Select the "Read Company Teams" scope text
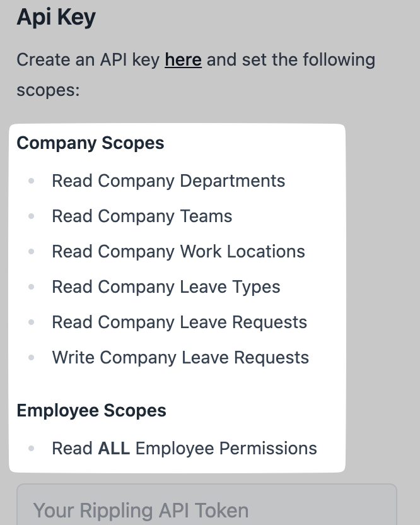 click(142, 216)
